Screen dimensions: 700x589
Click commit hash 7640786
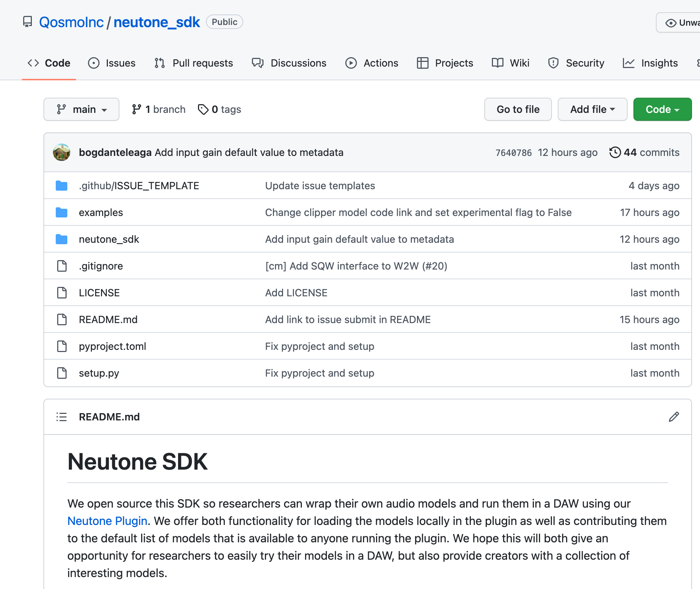514,152
